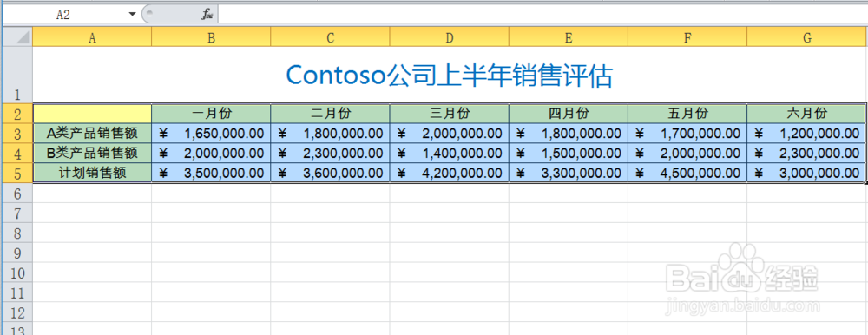This screenshot has width=868, height=335.
Task: Select the cell with 1,650,000.00
Action: pyautogui.click(x=211, y=133)
